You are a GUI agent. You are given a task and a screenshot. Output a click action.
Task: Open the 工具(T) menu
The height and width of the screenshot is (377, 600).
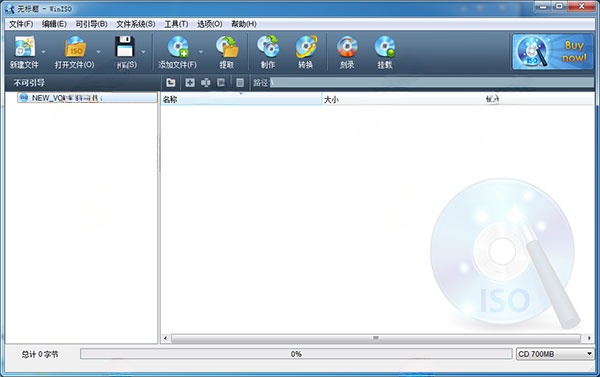[176, 24]
